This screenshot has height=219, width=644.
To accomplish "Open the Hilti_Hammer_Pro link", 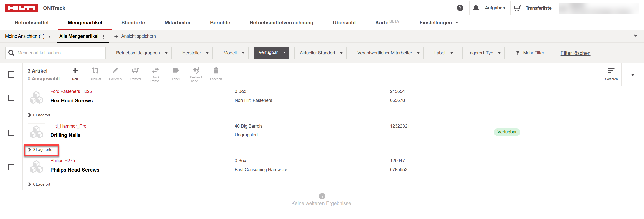I will click(68, 126).
